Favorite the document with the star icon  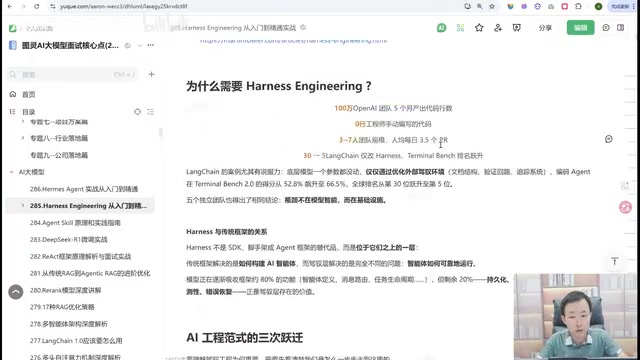pyautogui.click(x=479, y=28)
